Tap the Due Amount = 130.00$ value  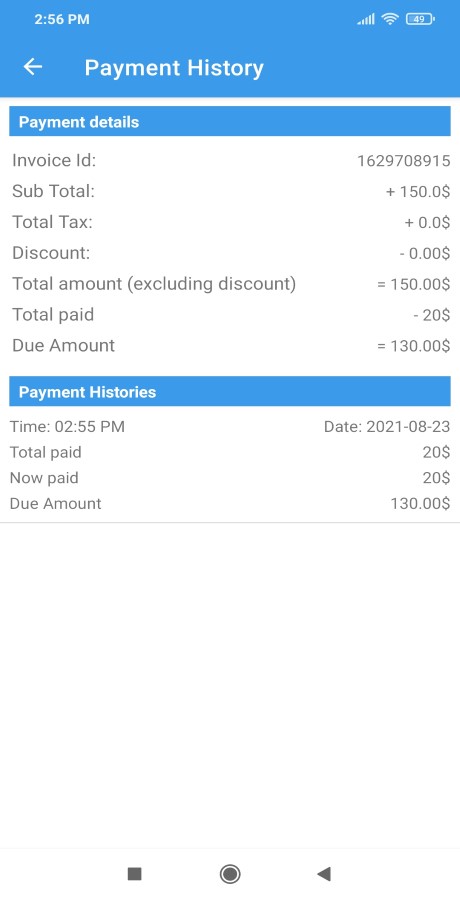[413, 346]
